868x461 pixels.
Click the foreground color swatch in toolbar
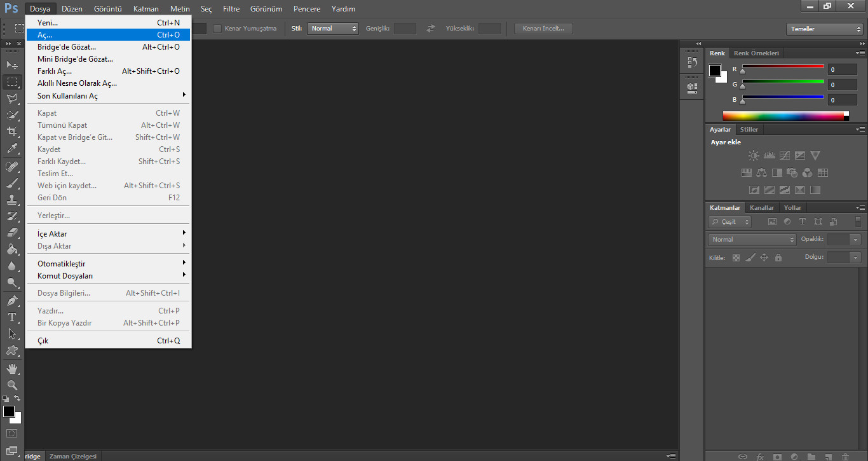point(9,411)
